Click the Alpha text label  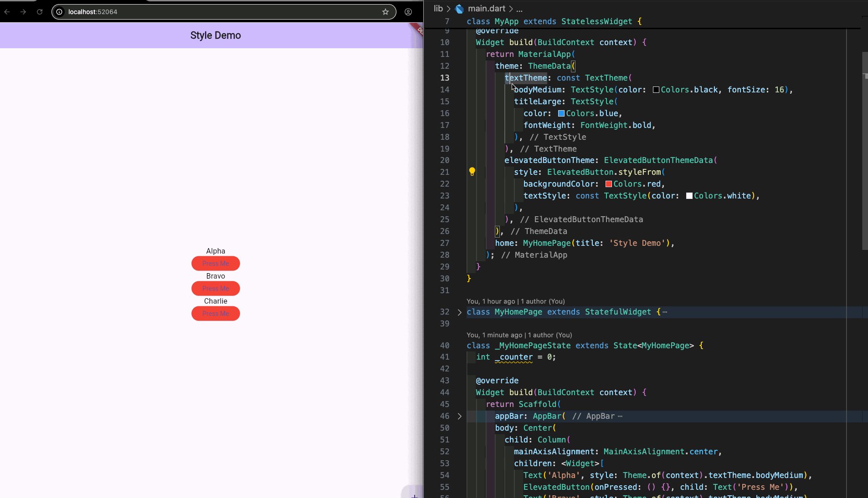(x=216, y=251)
